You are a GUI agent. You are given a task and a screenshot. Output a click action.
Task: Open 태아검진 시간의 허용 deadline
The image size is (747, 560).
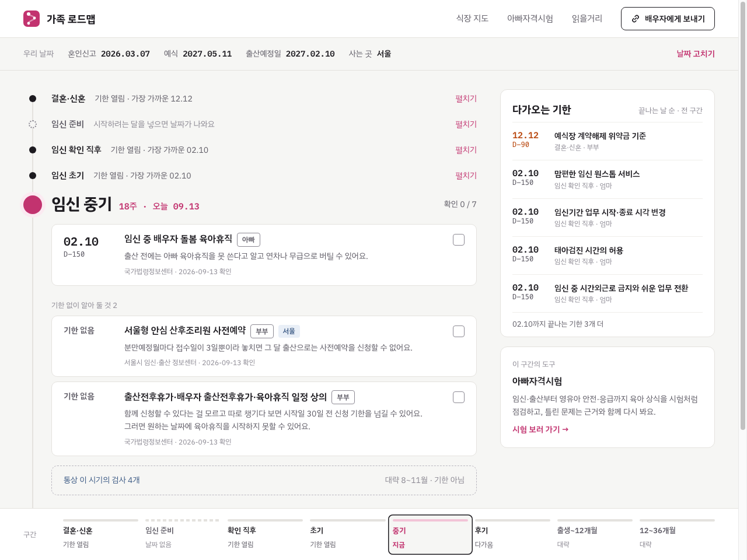(608, 256)
